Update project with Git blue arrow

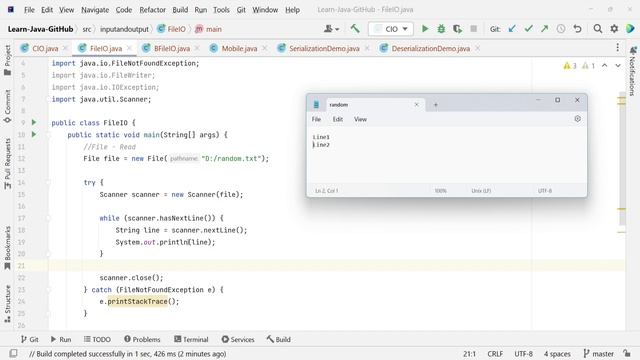pyautogui.click(x=512, y=29)
